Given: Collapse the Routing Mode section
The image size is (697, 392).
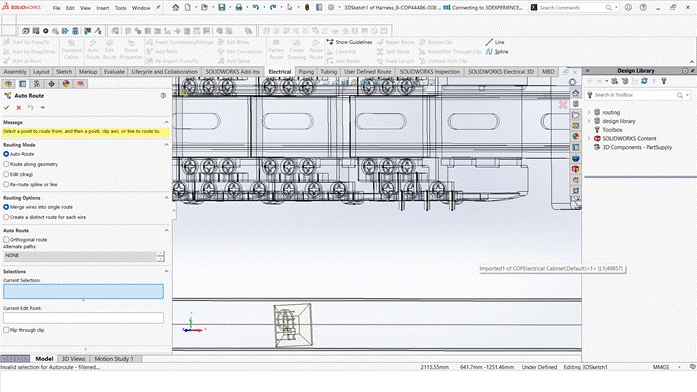Looking at the screenshot, I should (166, 145).
